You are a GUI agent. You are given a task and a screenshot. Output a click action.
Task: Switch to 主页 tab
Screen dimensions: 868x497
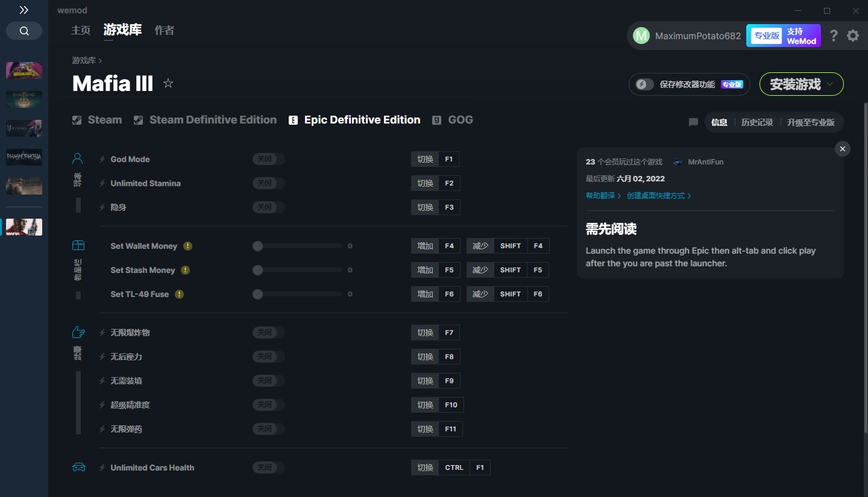81,30
